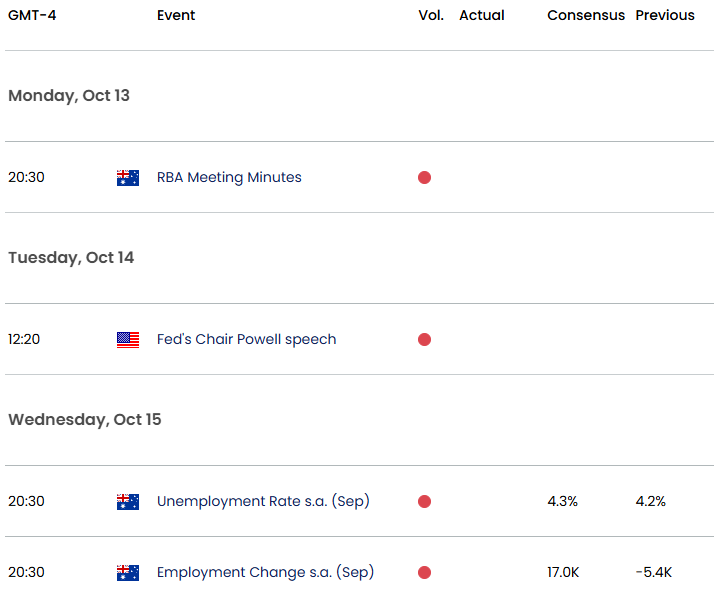Click the -5.4K previous value
This screenshot has width=714, height=595.
click(653, 572)
